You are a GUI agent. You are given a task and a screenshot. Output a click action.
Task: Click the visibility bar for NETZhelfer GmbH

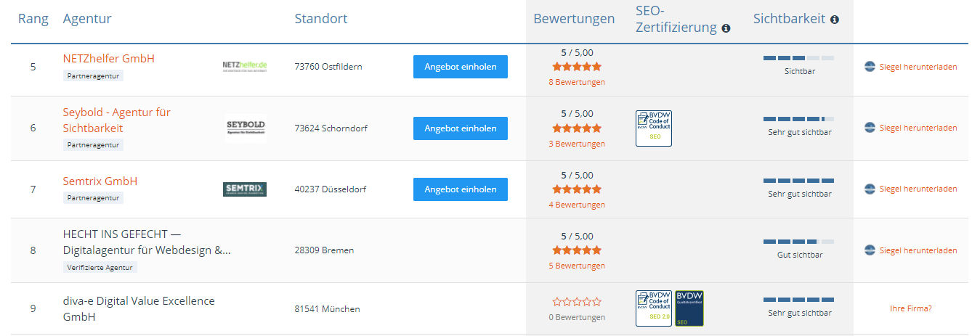coord(798,57)
